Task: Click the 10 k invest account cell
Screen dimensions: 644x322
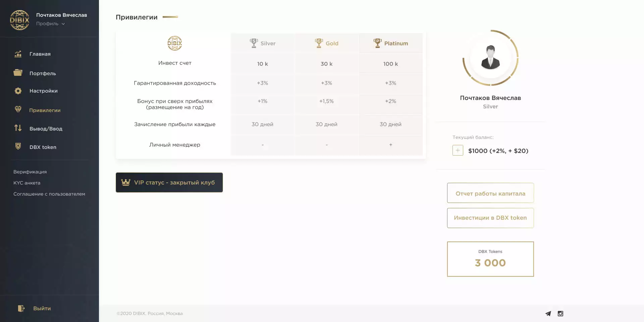Action: (263, 64)
